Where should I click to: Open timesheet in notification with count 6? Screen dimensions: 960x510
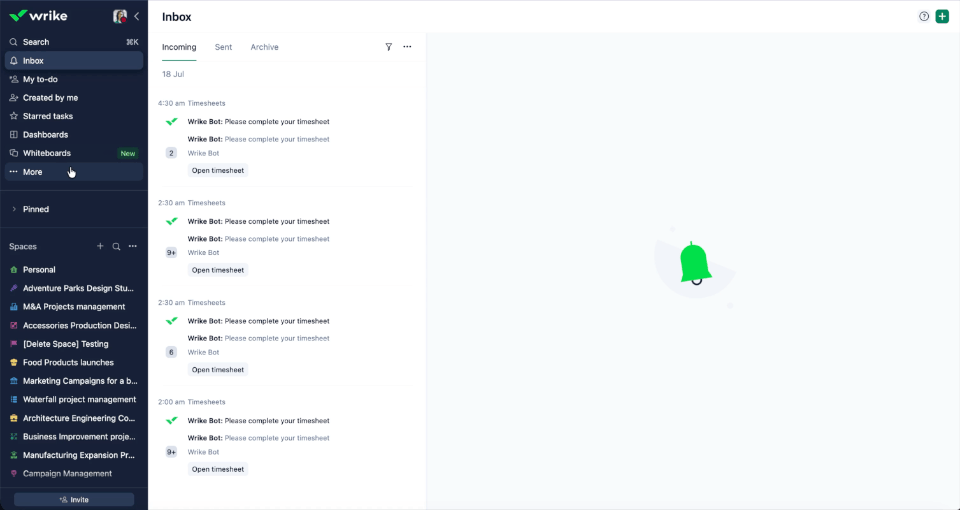click(x=218, y=370)
